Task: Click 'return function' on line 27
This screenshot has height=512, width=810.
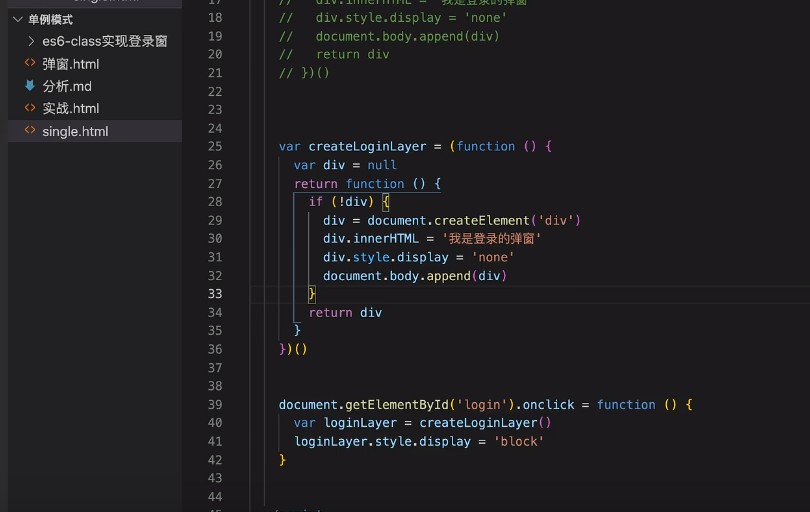Action: [349, 184]
